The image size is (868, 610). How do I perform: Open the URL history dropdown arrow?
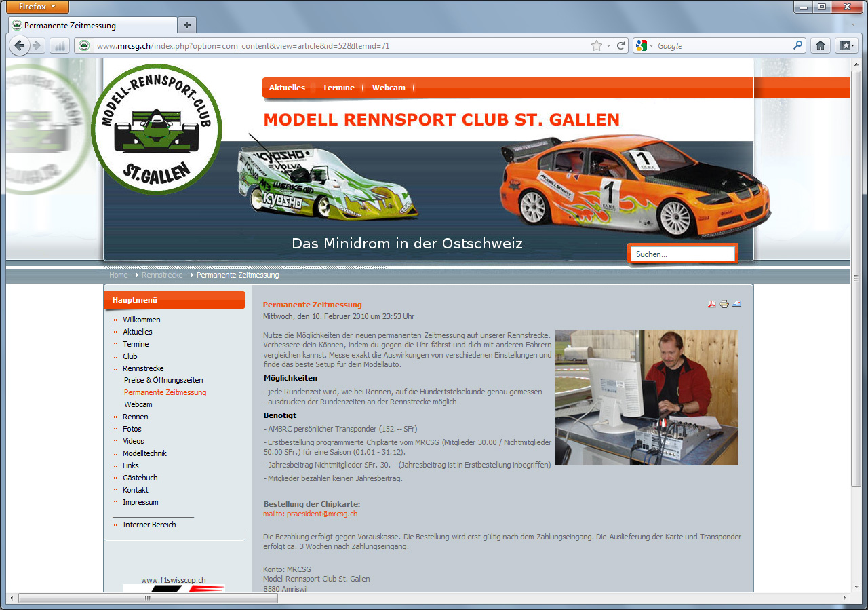(x=608, y=46)
